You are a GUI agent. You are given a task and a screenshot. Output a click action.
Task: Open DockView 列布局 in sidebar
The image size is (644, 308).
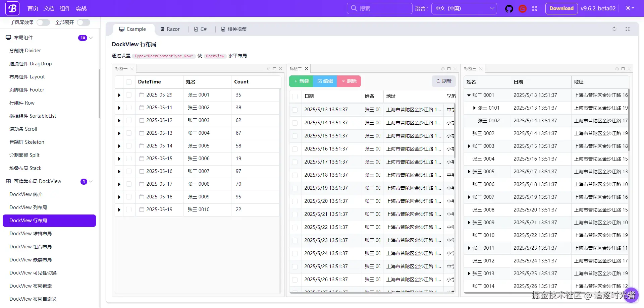(49, 207)
